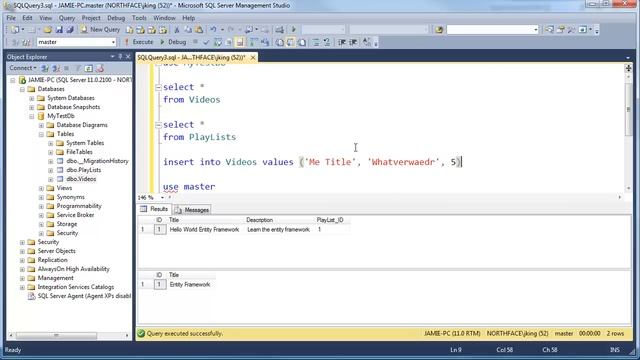This screenshot has height=360, width=640.
Task: Open the Tools menu
Action: click(139, 18)
